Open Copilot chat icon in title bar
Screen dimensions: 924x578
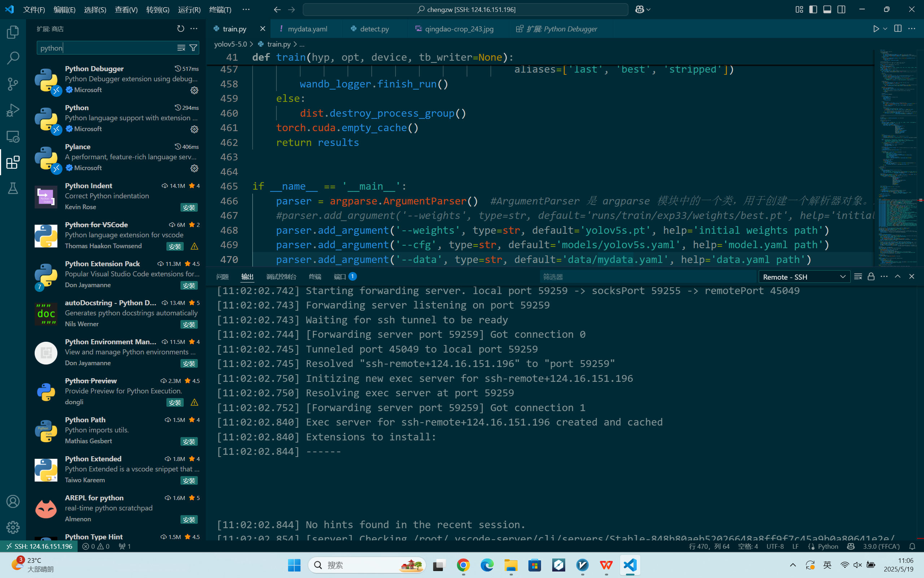(x=640, y=9)
